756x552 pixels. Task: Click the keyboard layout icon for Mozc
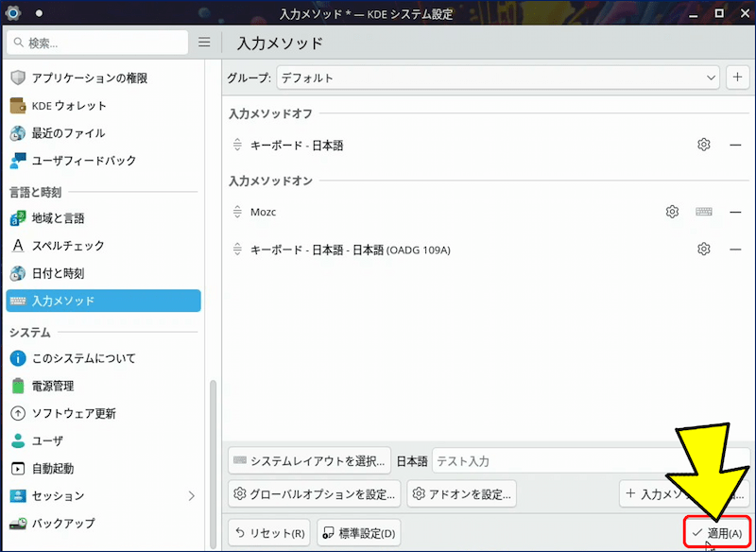pos(704,211)
